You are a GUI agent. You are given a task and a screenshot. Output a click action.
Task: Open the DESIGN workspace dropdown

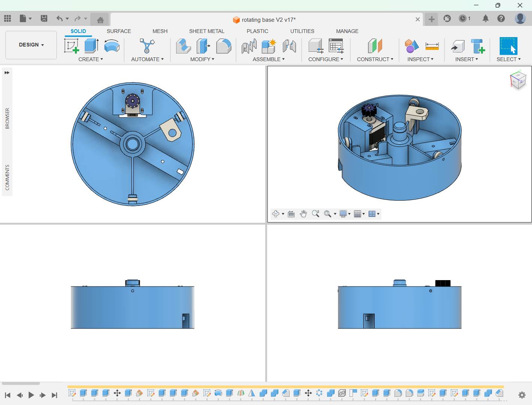click(x=31, y=45)
